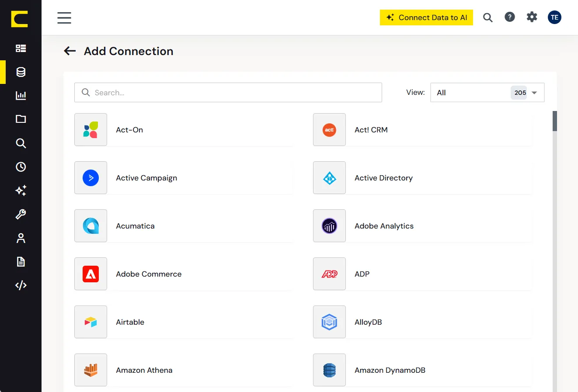Screen dimensions: 578x392
Task: Open the magnifier icon in left sidebar
Action: pos(21,143)
